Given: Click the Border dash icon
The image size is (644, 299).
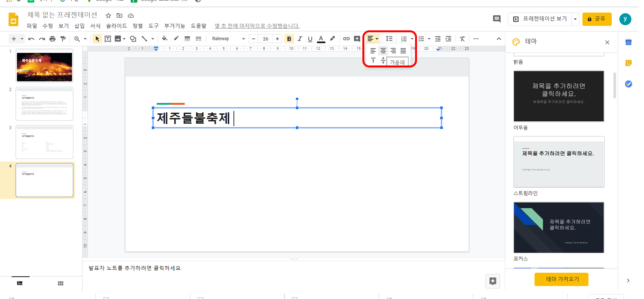Looking at the screenshot, I should click(x=198, y=39).
